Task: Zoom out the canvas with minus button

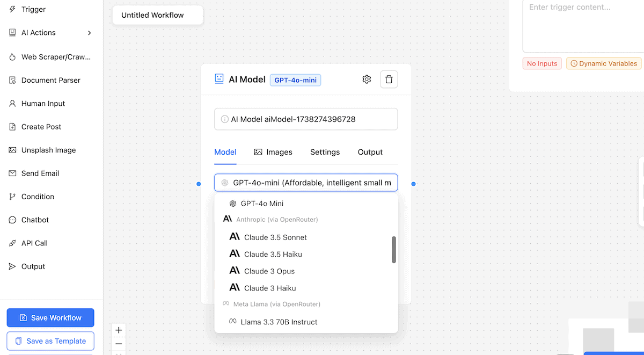Action: [x=119, y=344]
